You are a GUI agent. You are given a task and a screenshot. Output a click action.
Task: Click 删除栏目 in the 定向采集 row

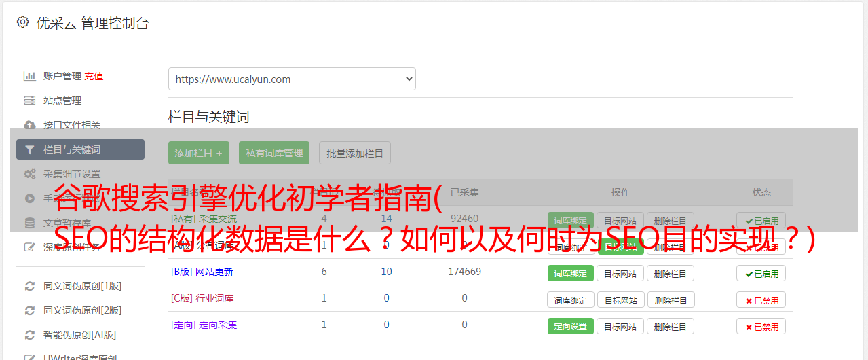[671, 326]
